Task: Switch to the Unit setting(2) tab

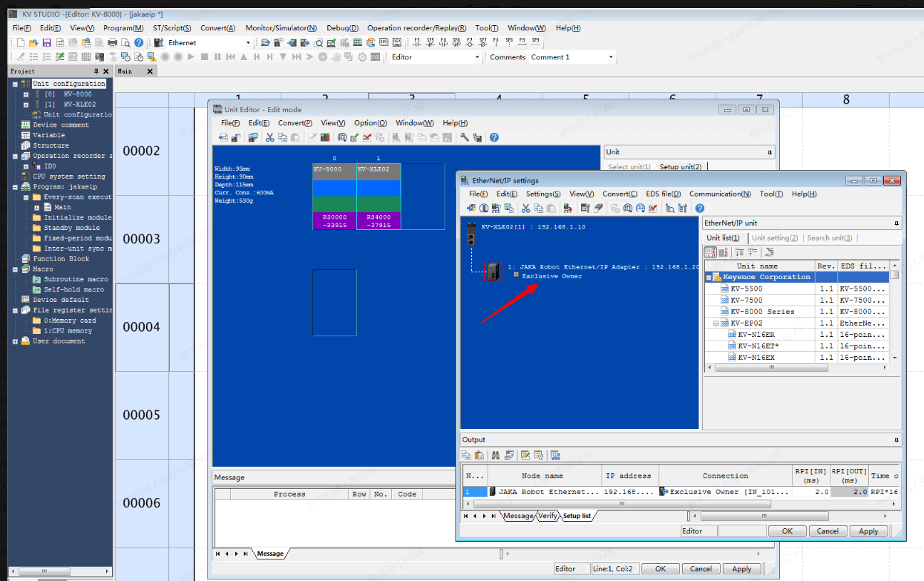Action: click(x=775, y=238)
